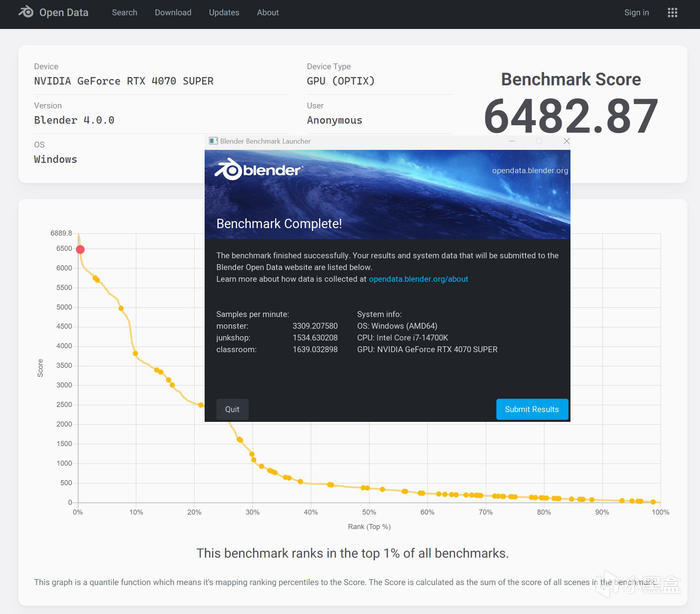700x614 pixels.
Task: Click the 6889.8 maximum axis value
Action: (x=61, y=233)
